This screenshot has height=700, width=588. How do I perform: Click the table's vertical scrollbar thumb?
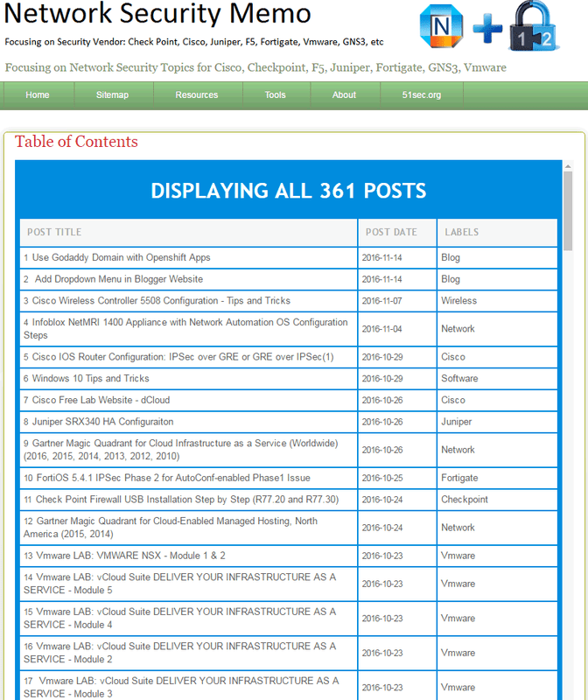(568, 211)
